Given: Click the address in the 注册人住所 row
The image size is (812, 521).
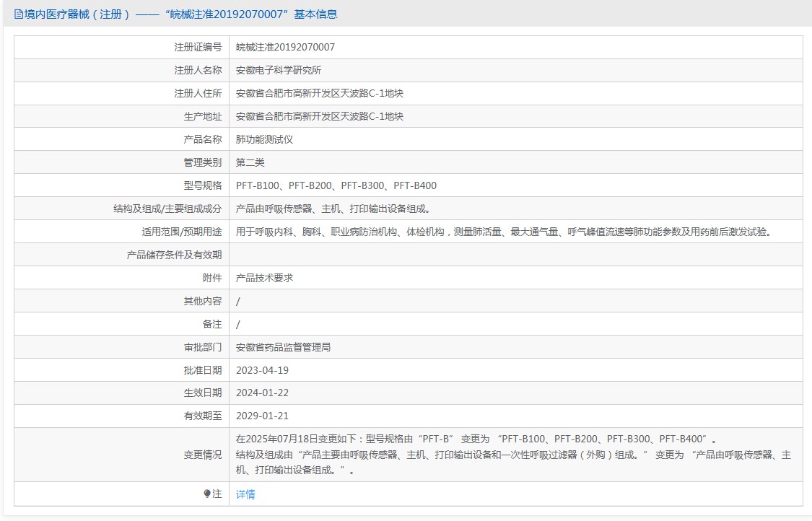Looking at the screenshot, I should [319, 93].
